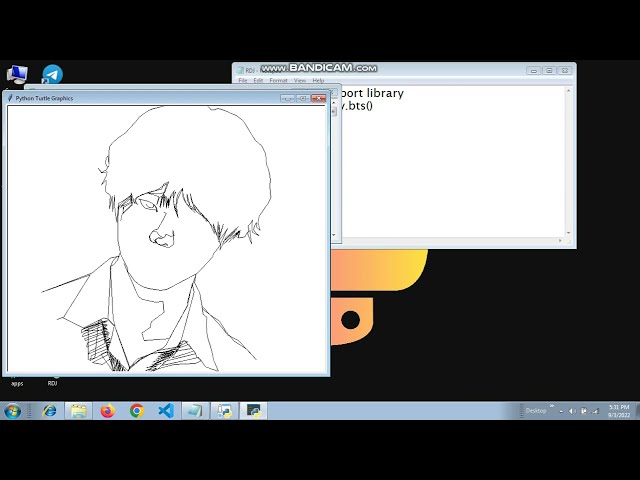Screen dimensions: 640x480
Task: Open the Format menu in Notepad
Action: [278, 80]
